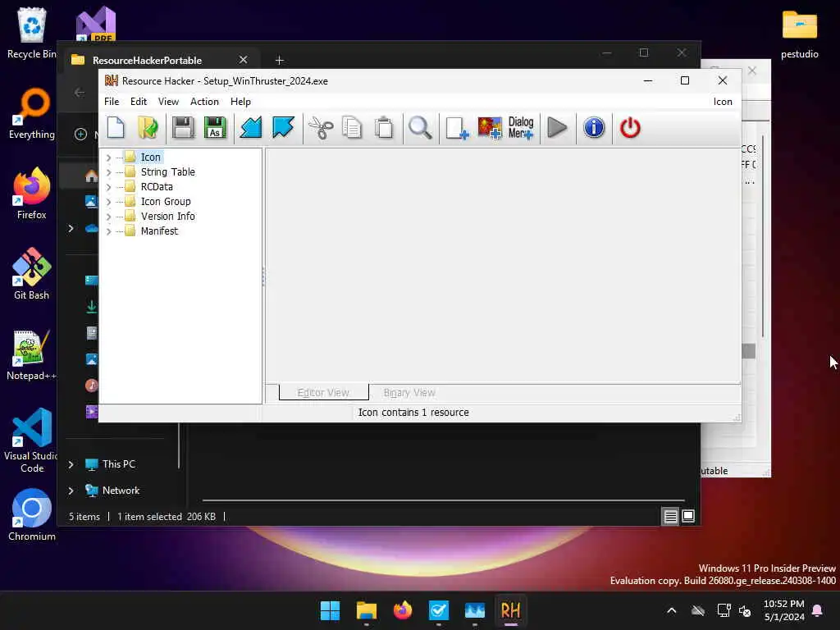Click the Paste clipboard icon
840x630 pixels.
[x=384, y=128]
